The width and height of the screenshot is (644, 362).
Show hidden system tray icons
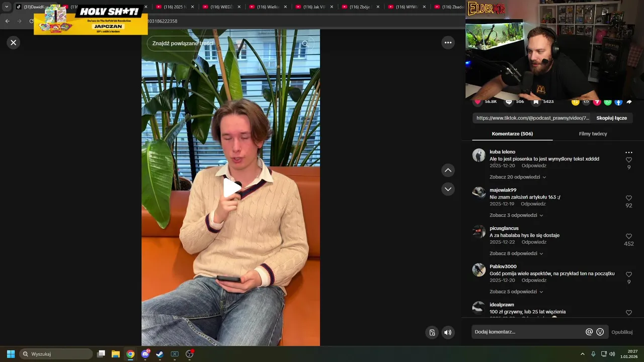click(583, 354)
